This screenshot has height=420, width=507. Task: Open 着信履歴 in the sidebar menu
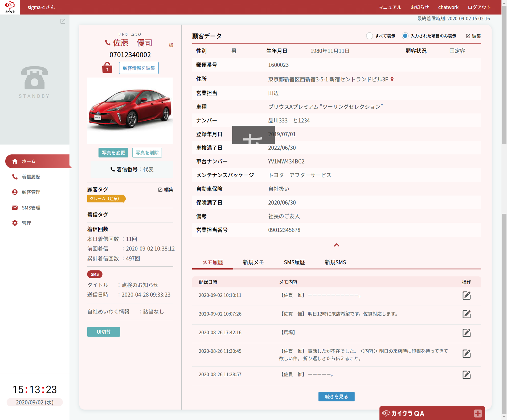pyautogui.click(x=31, y=177)
